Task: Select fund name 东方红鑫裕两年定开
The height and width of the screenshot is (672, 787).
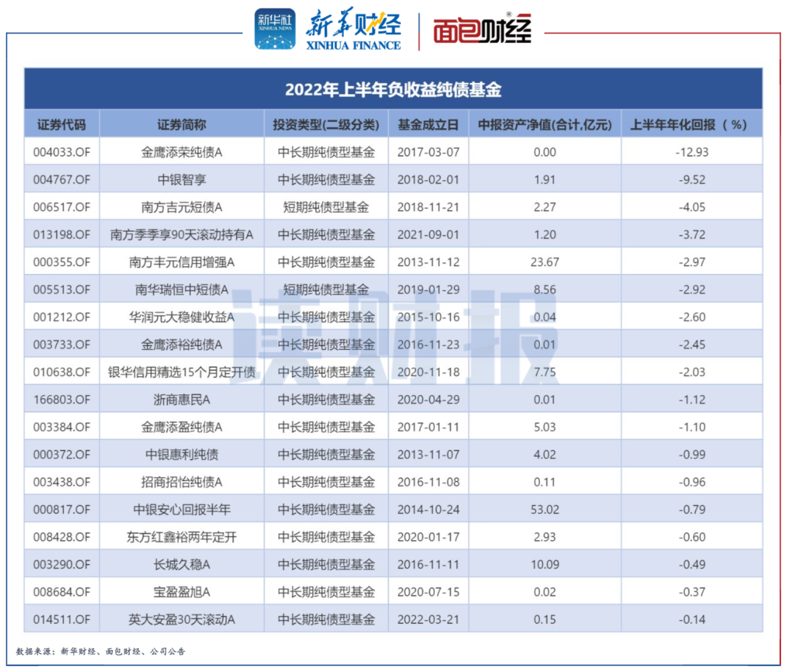Action: coord(181,537)
